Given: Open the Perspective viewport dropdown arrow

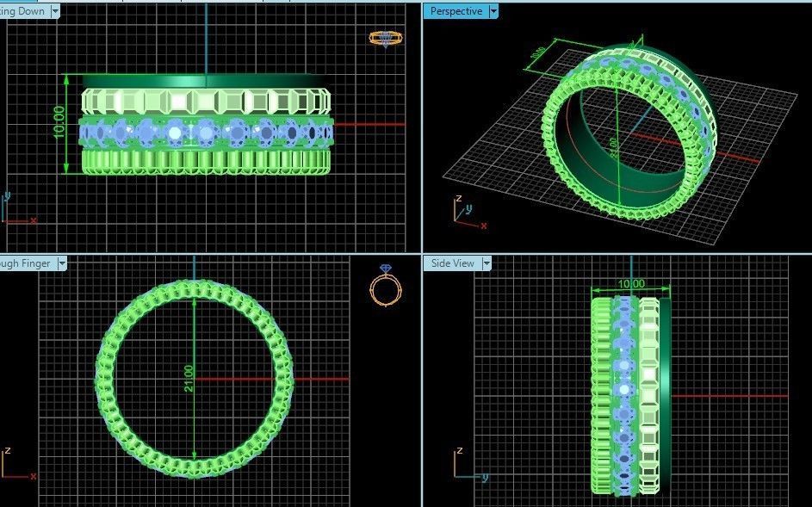Looking at the screenshot, I should pos(493,11).
